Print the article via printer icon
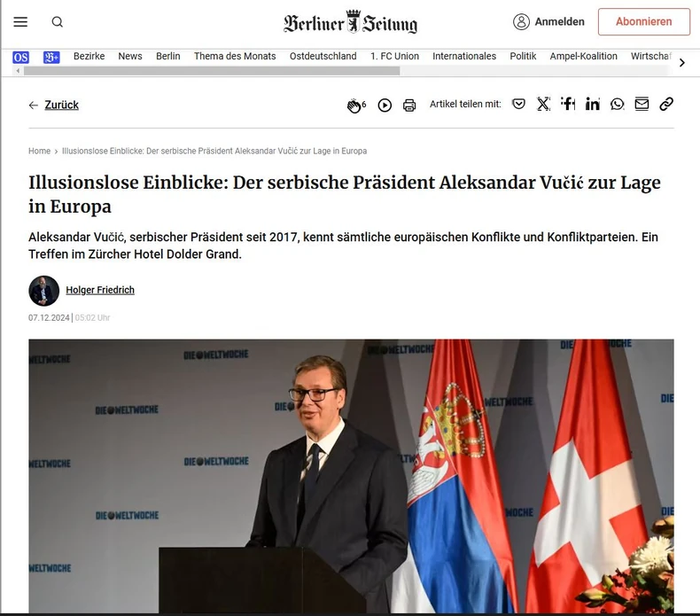The image size is (700, 616). click(409, 105)
